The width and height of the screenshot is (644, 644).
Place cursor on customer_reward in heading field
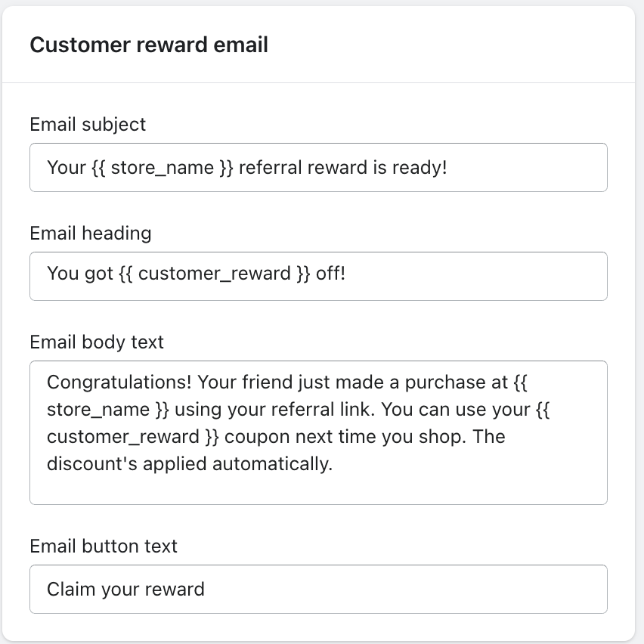215,273
